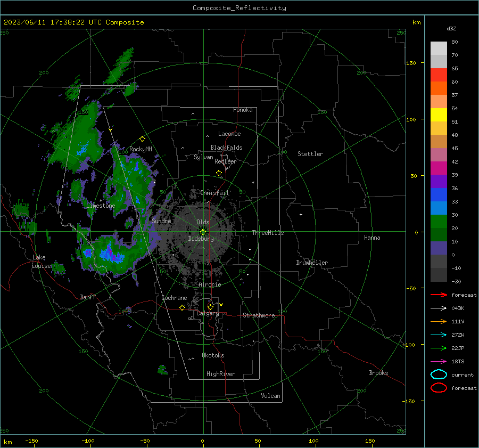Click the Calgary city label

[x=208, y=313]
